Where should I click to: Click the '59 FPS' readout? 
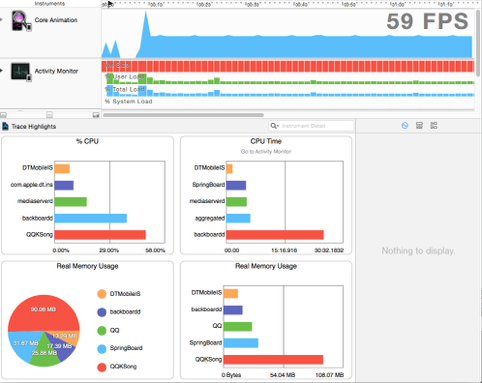click(x=428, y=21)
